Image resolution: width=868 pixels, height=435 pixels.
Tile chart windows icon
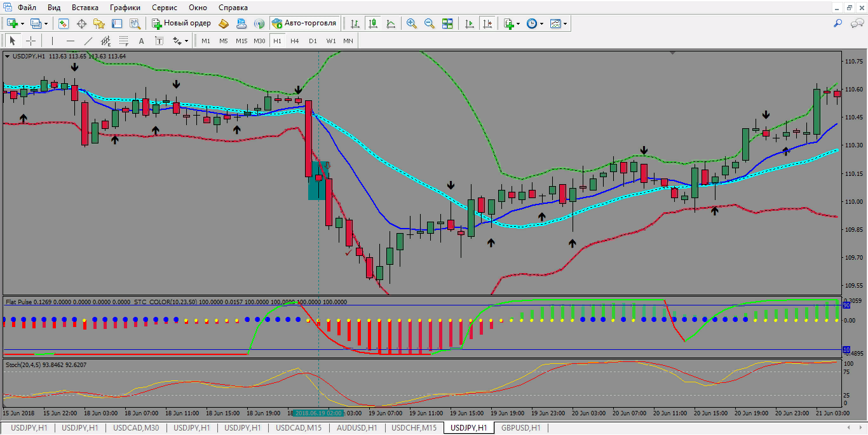pos(447,23)
